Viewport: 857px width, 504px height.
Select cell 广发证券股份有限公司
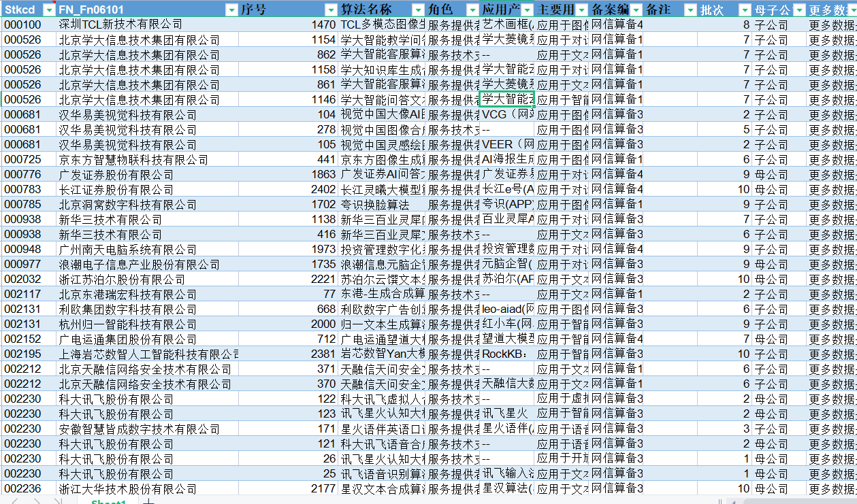[148, 174]
